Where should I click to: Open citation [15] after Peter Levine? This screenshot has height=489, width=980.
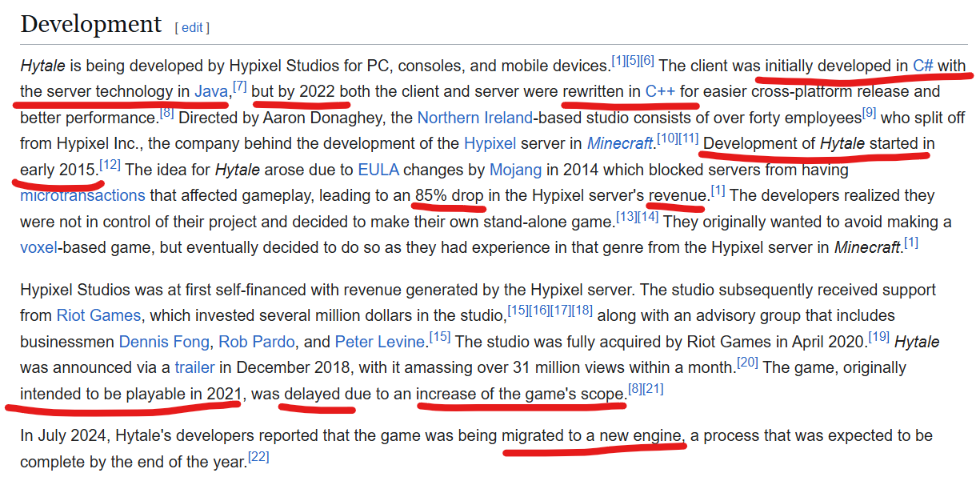coord(440,336)
